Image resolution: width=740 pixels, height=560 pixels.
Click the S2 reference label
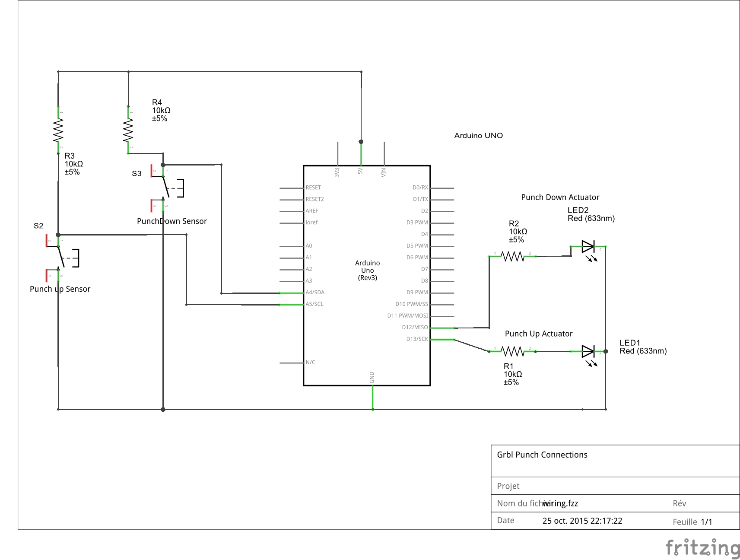[x=38, y=226]
